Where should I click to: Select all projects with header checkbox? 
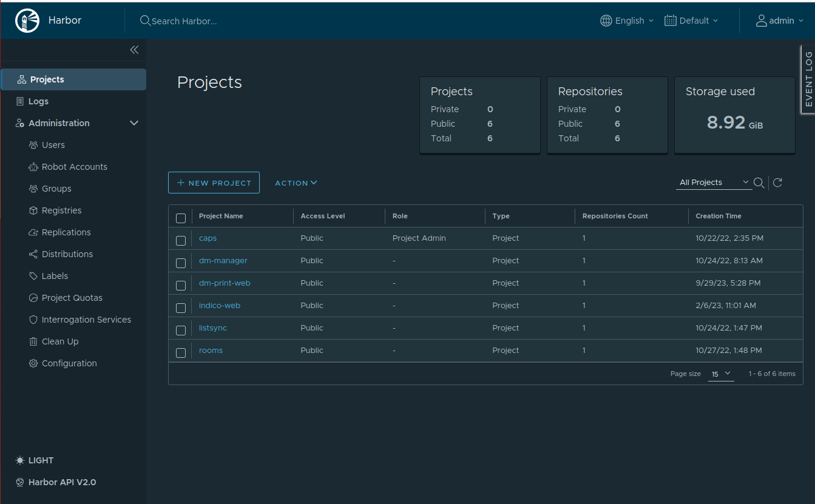[x=181, y=218]
